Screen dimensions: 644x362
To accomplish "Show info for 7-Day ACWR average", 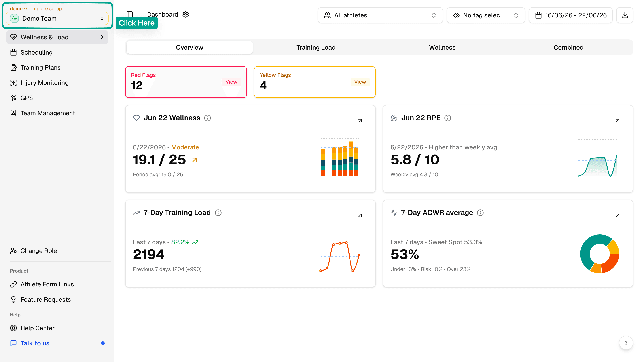I will (480, 213).
